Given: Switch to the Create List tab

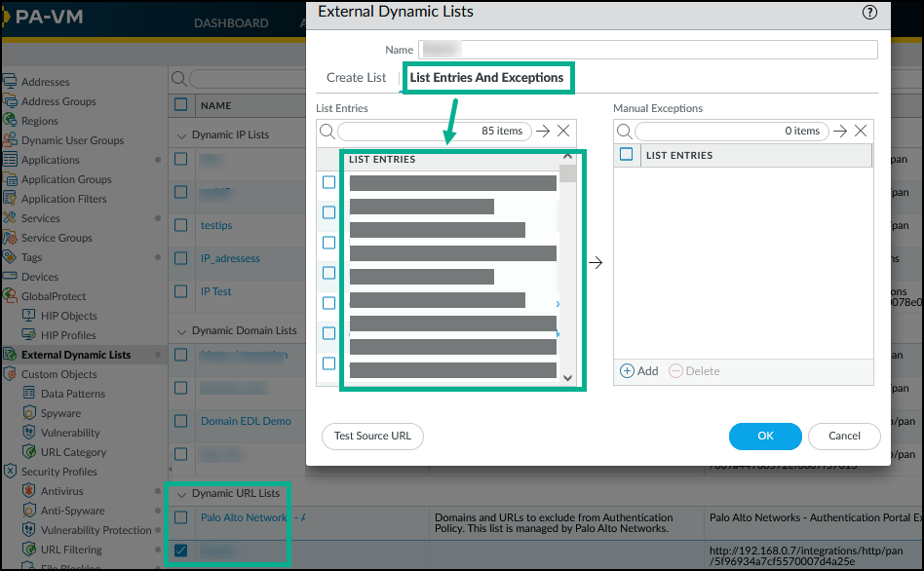Looking at the screenshot, I should [x=357, y=78].
